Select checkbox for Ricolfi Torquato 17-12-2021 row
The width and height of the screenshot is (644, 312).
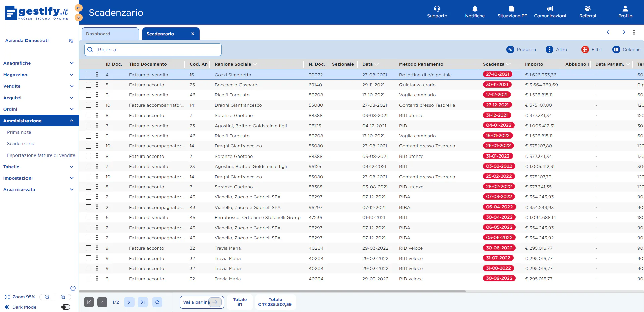pos(88,95)
